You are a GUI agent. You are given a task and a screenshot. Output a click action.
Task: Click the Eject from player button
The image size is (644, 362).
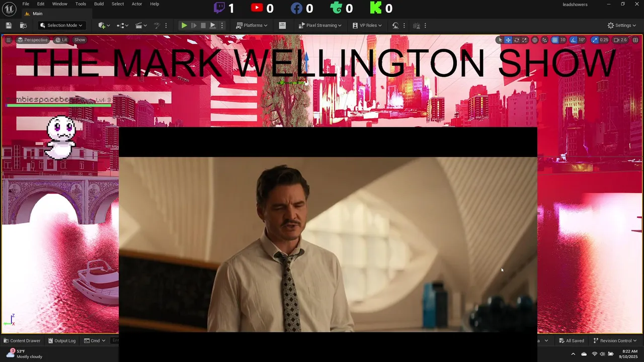point(213,26)
